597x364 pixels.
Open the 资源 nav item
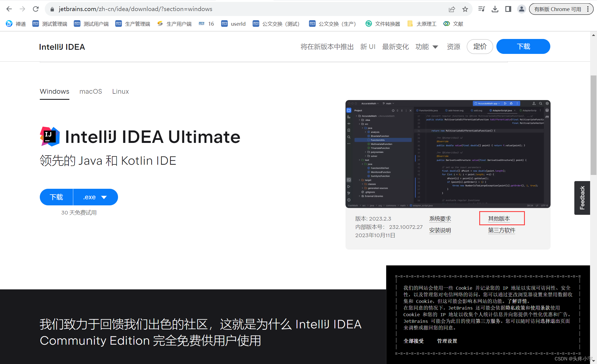[x=454, y=47]
